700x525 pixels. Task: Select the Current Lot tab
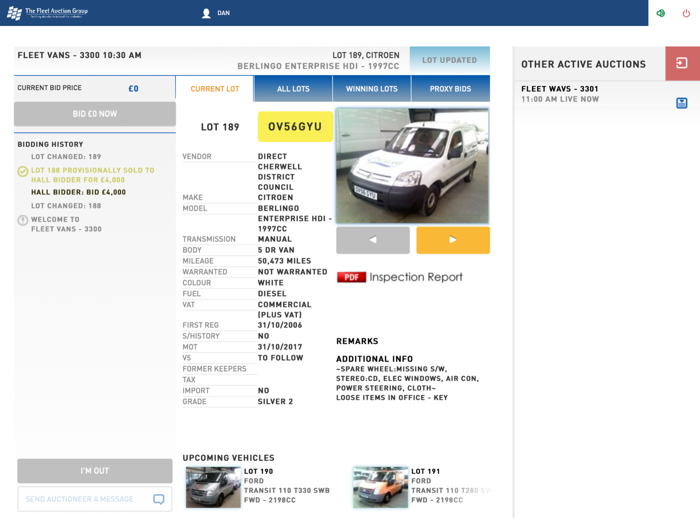click(215, 89)
